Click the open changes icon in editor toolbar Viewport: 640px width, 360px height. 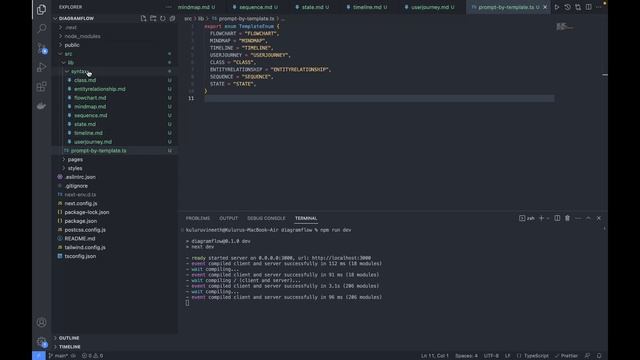pos(578,7)
